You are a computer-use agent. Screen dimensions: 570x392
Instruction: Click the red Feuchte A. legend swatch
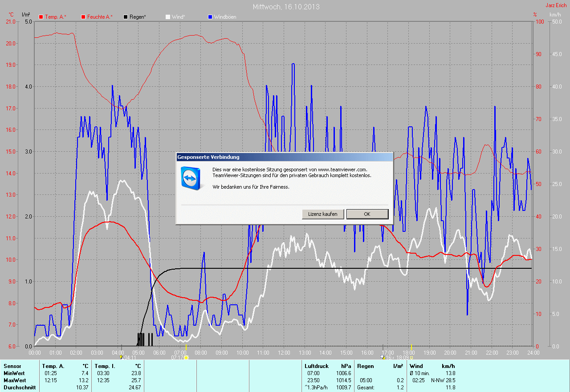(83, 17)
